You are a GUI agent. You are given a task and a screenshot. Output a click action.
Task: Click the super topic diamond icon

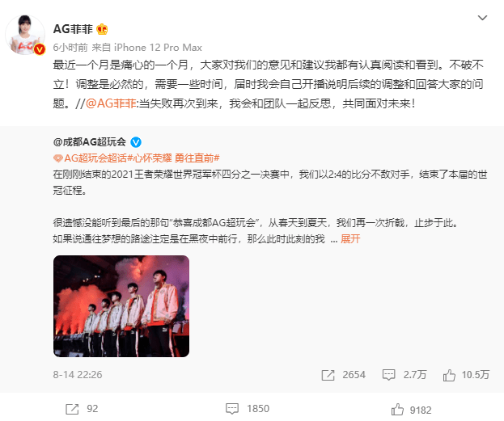(x=58, y=158)
